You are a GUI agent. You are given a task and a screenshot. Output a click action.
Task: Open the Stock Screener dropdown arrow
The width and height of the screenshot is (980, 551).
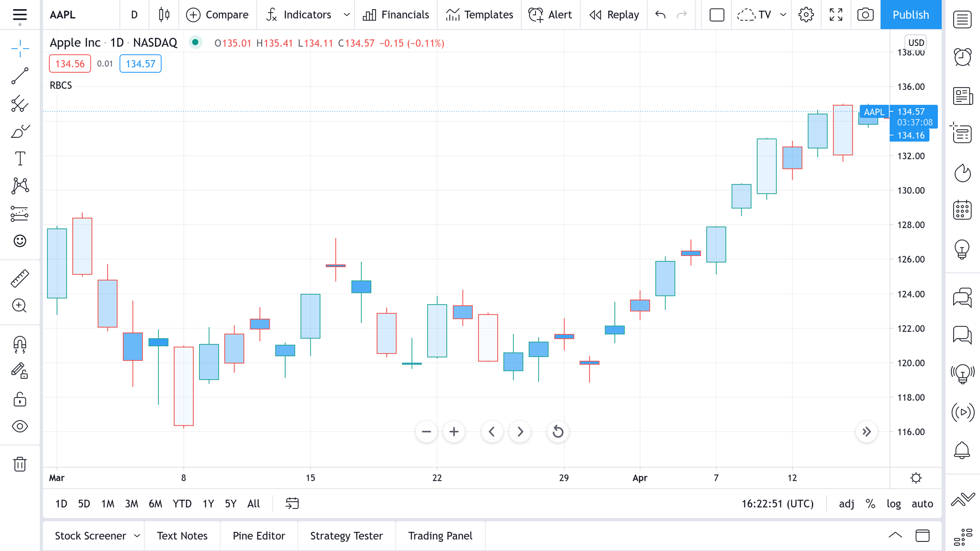(137, 536)
